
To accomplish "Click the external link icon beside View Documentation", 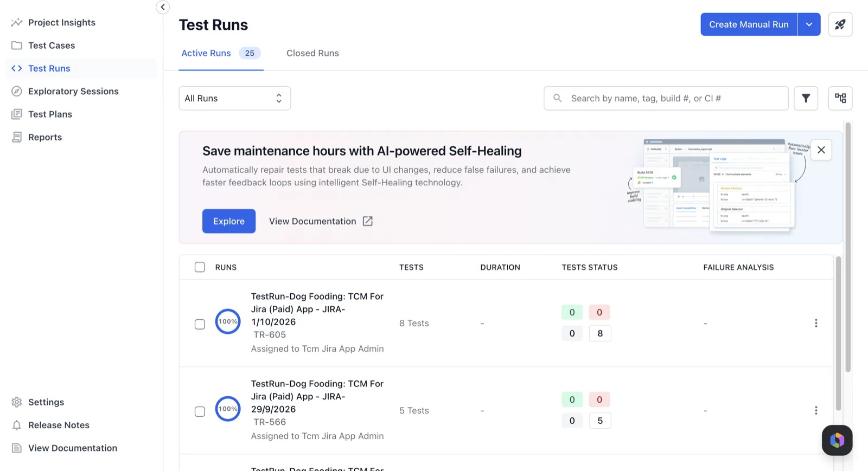I will (368, 221).
